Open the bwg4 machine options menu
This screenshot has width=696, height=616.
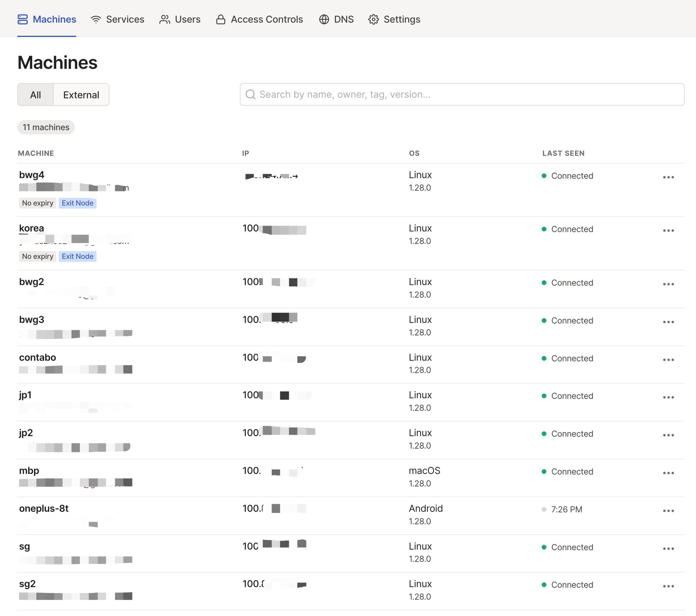668,177
